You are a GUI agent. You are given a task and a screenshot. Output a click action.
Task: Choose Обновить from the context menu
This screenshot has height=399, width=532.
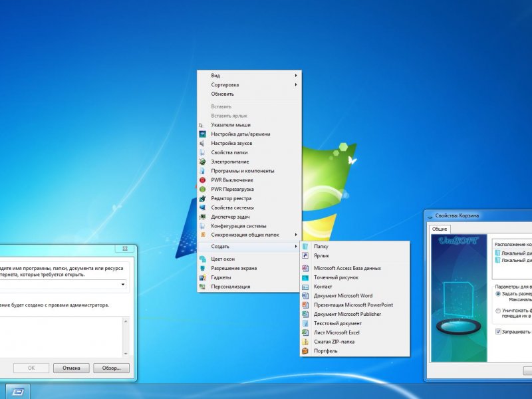point(249,94)
